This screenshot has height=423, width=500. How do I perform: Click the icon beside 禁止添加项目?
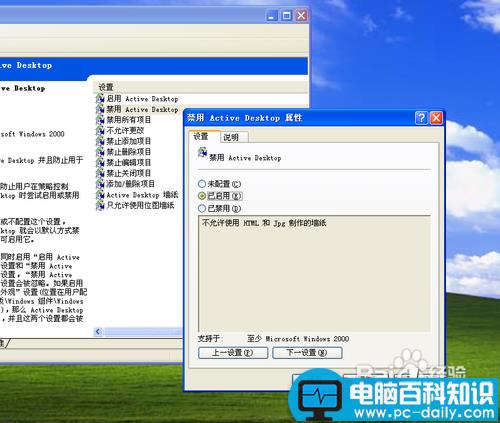tap(100, 141)
